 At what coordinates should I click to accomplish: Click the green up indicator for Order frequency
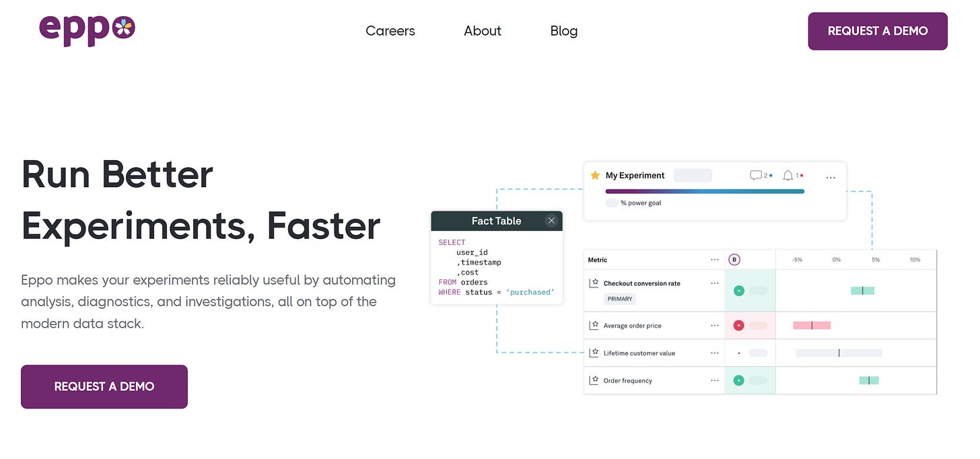coord(739,380)
